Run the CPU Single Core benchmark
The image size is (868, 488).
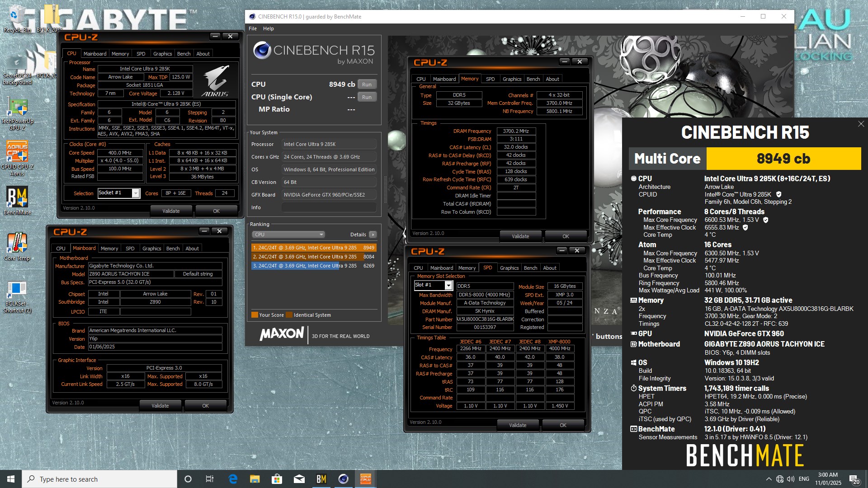tap(367, 97)
